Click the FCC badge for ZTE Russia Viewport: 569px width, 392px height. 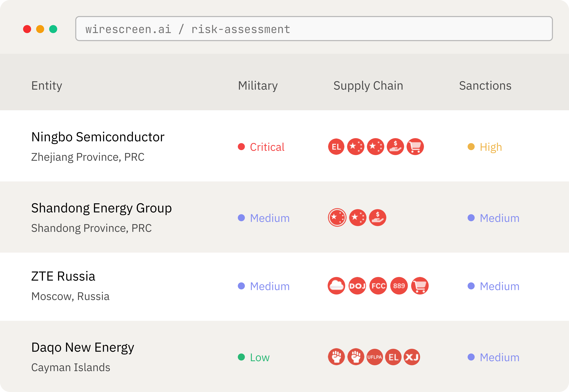tap(378, 286)
